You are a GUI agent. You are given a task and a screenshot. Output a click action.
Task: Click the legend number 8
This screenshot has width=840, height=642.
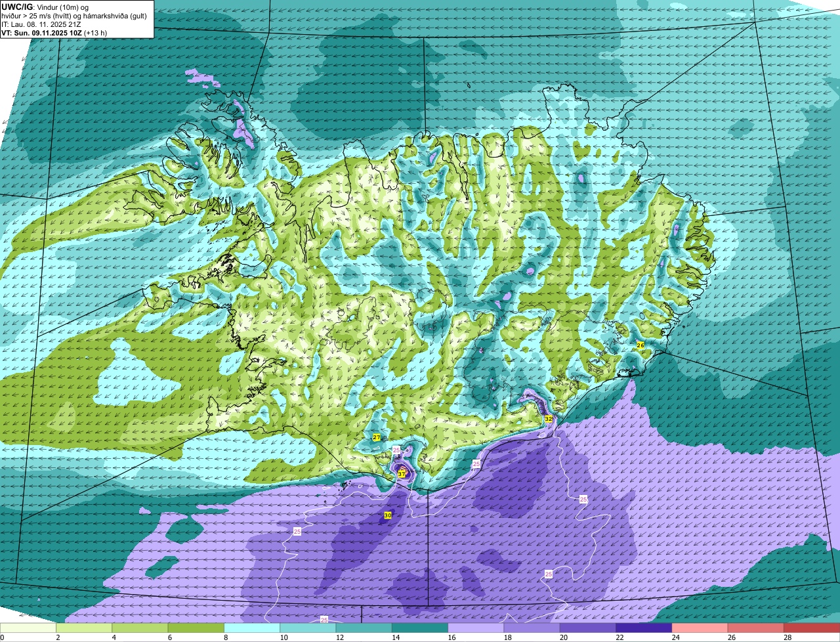(226, 637)
